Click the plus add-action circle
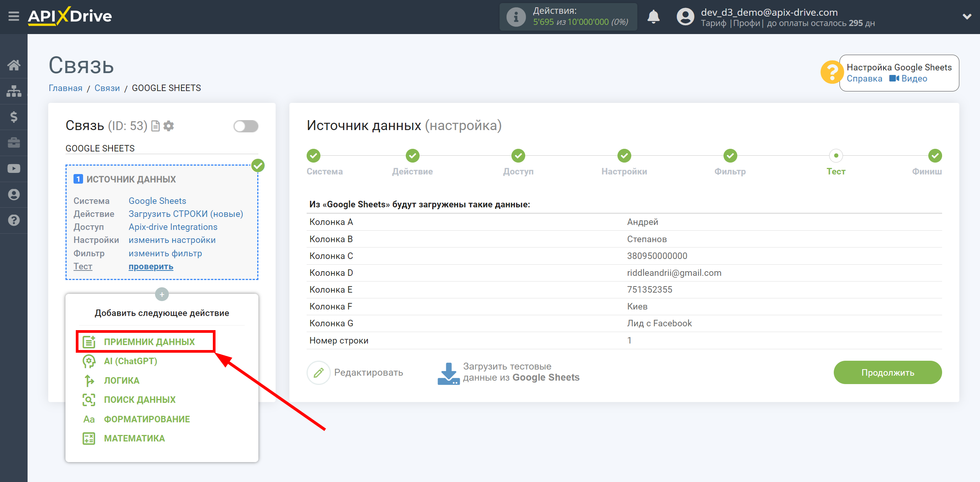This screenshot has height=482, width=980. click(x=162, y=294)
